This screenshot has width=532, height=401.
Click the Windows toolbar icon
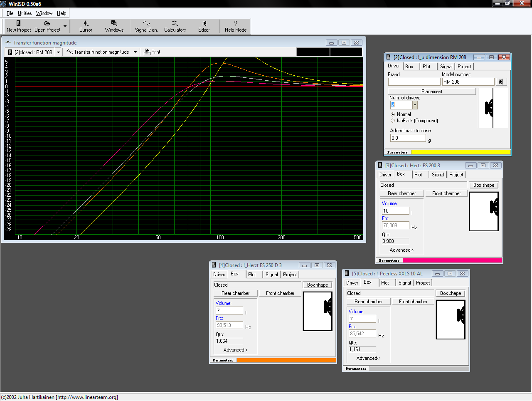coord(114,26)
